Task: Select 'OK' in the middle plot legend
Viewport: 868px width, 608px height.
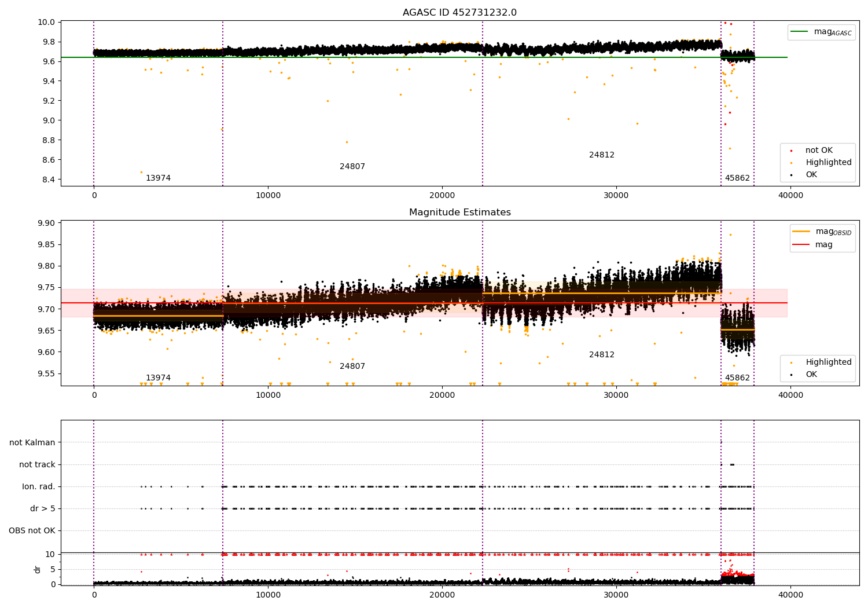Action: pyautogui.click(x=811, y=374)
